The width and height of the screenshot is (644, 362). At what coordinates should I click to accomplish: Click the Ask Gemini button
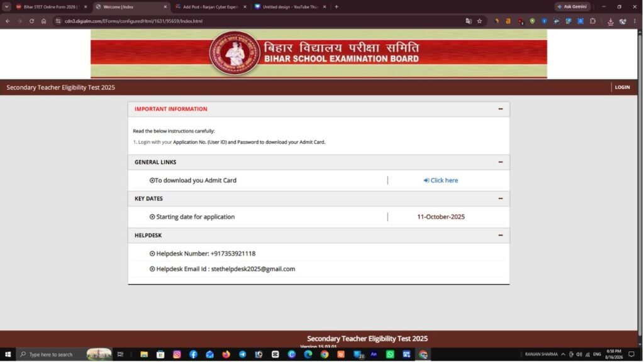[572, 6]
